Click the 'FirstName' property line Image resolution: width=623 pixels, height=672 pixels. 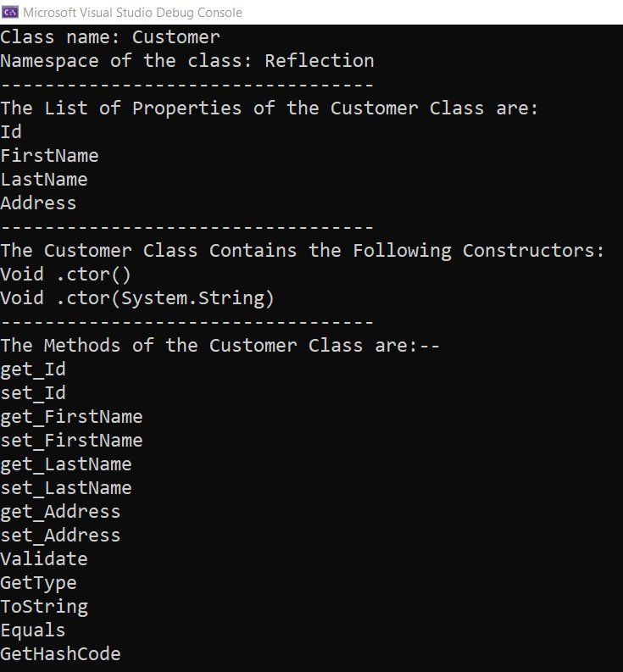[x=49, y=156]
